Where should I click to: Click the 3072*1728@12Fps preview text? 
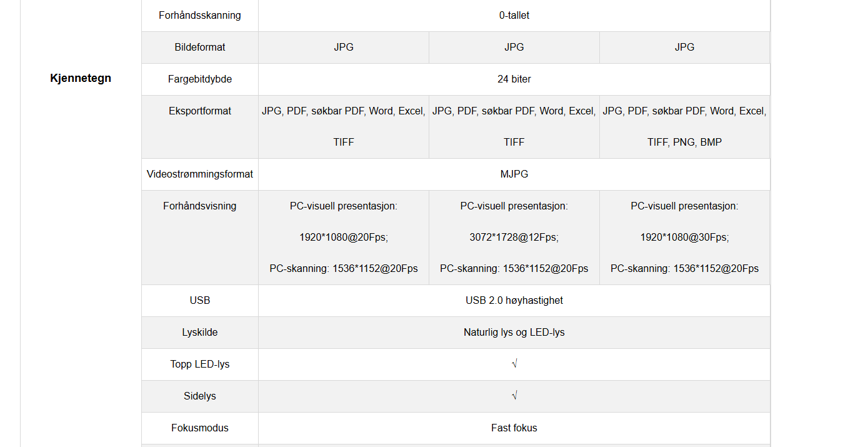[x=514, y=237]
